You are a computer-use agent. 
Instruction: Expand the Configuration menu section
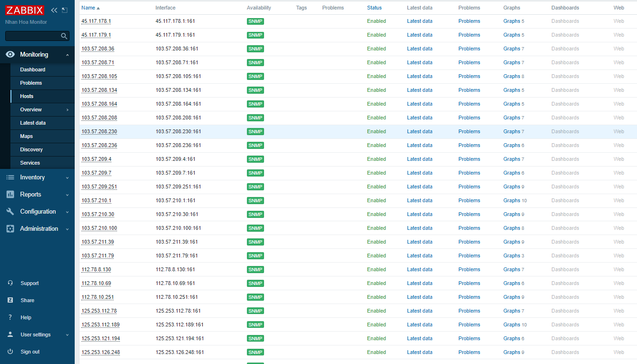pyautogui.click(x=37, y=212)
